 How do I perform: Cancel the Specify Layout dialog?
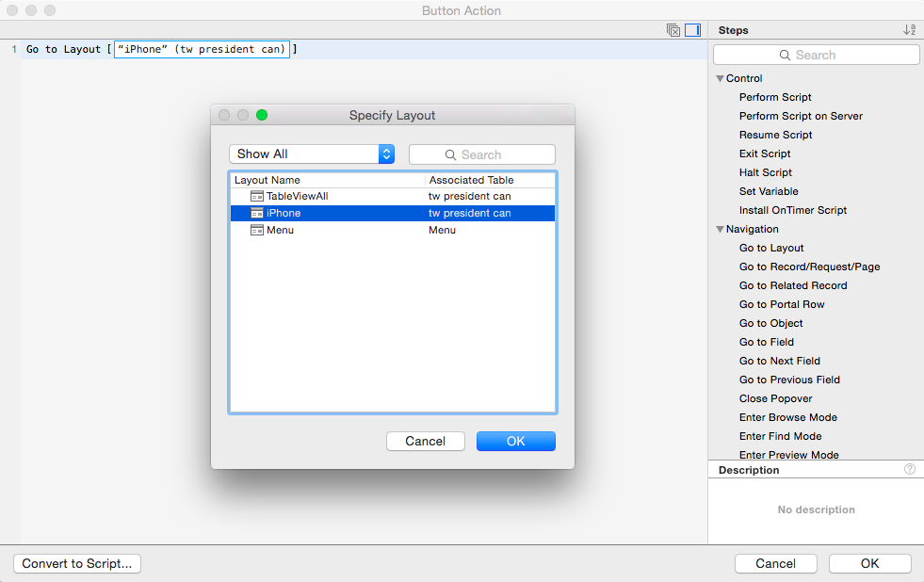(x=425, y=441)
